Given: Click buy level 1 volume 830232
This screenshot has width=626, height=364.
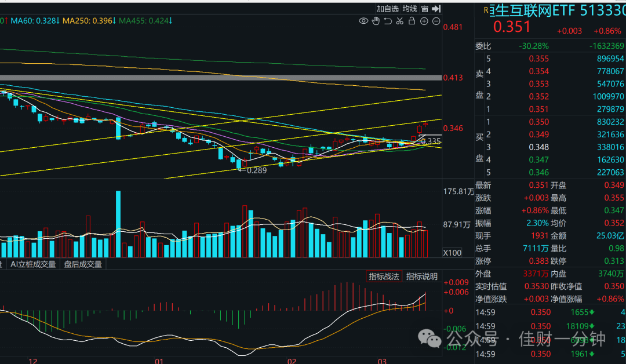Looking at the screenshot, I should (610, 122).
